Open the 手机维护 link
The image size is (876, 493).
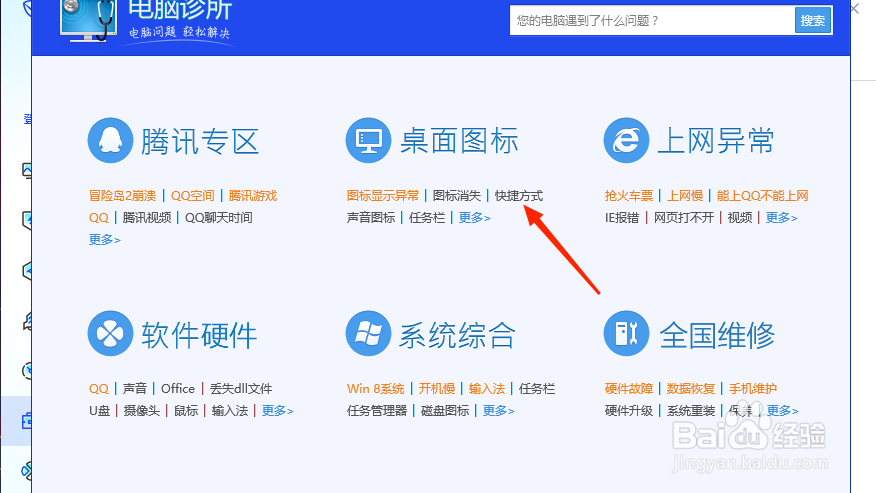[x=753, y=388]
